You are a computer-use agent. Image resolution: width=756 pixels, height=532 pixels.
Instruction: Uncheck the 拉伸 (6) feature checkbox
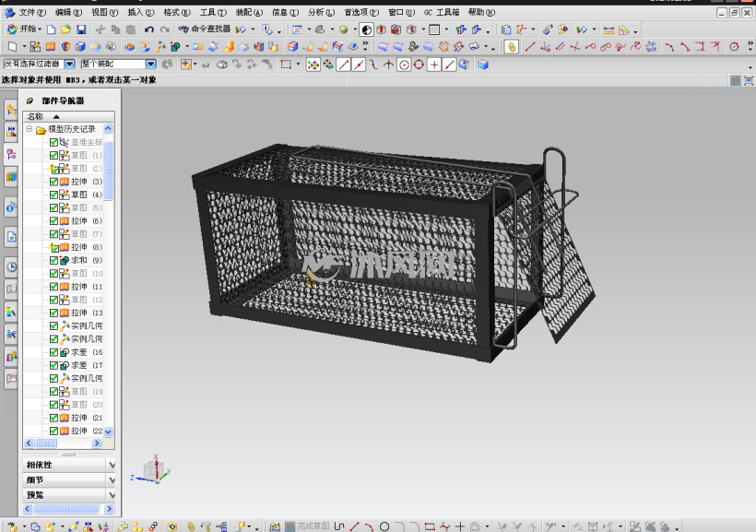tap(54, 221)
